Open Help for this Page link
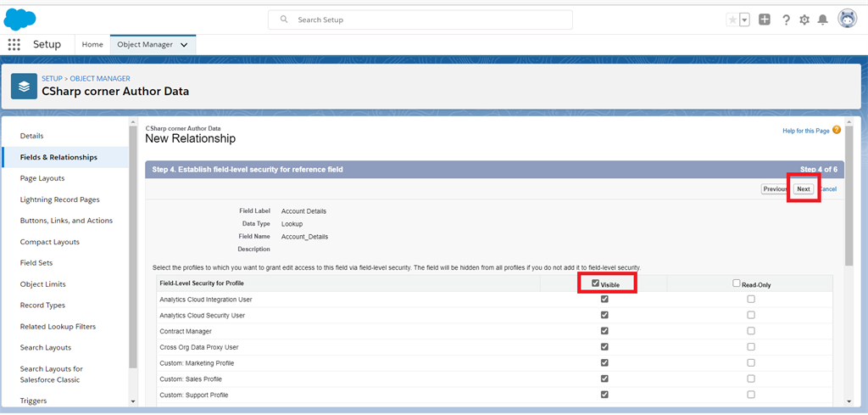 coord(805,131)
